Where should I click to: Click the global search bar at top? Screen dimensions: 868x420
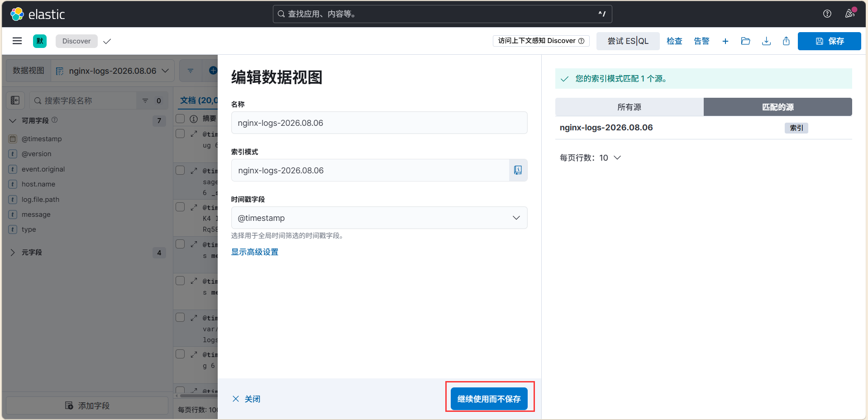coord(442,14)
